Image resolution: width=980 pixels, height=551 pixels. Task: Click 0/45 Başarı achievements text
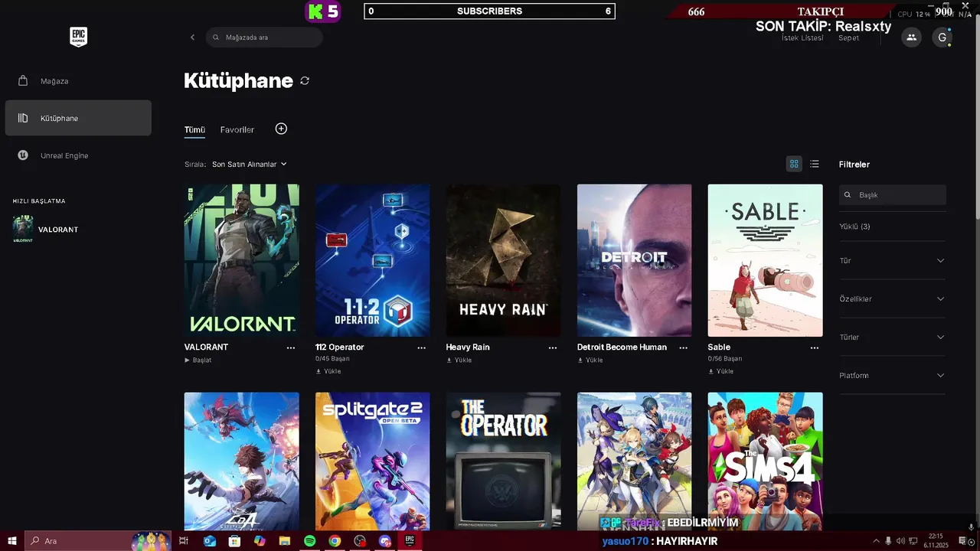(332, 358)
